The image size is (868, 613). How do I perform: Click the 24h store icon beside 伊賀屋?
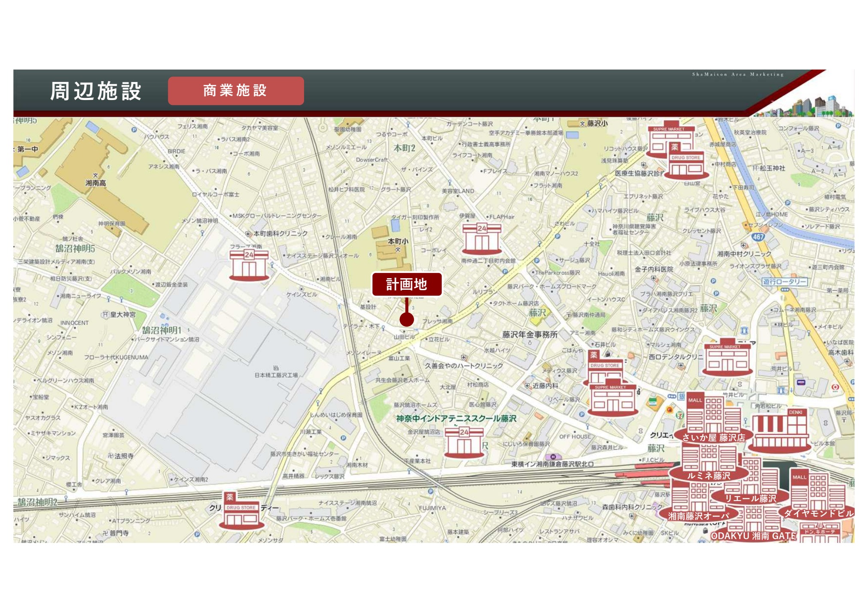tap(482, 239)
